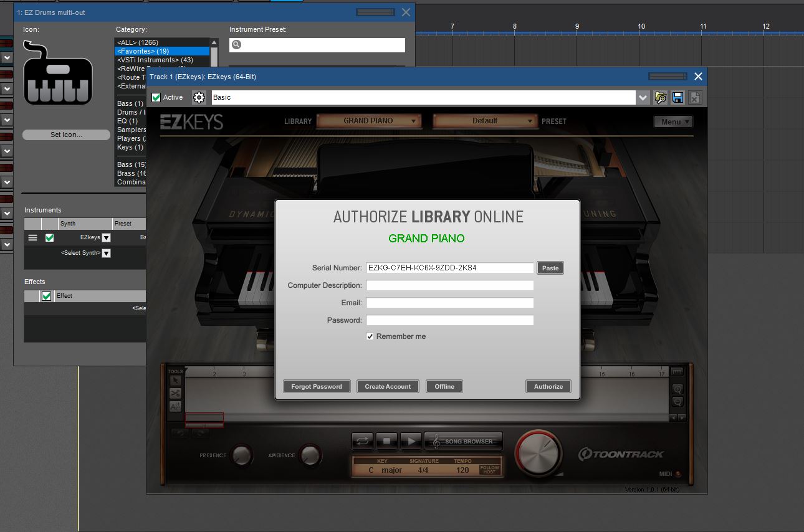Viewport: 804px width, 532px height.
Task: Click the Authorize button
Action: tap(548, 386)
